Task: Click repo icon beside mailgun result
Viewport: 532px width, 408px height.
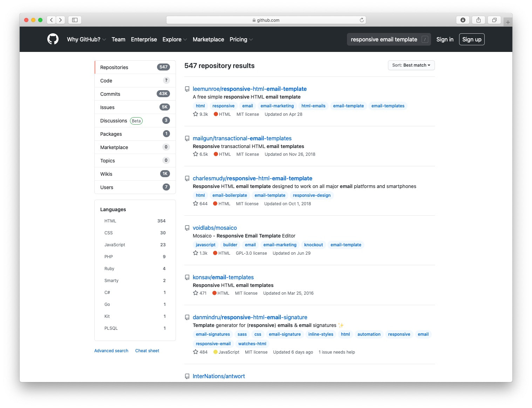Action: [187, 139]
